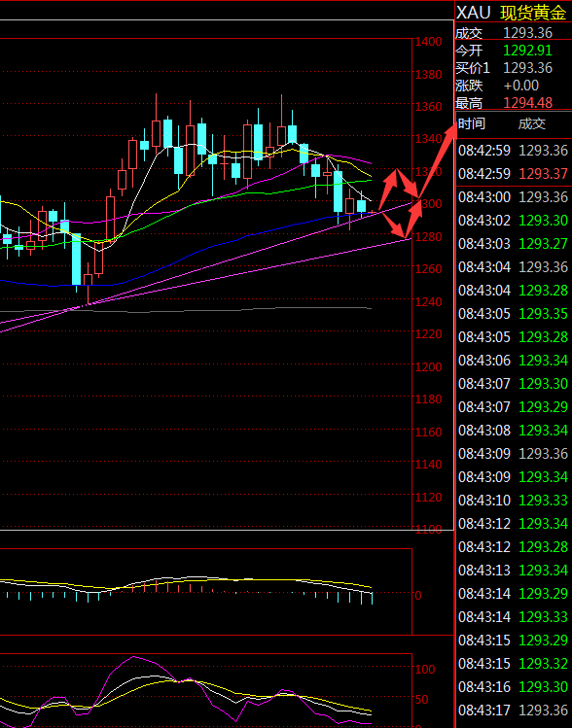Select price 1293.34 in the 08:43:09 row
The height and width of the screenshot is (728, 572).
(x=543, y=477)
